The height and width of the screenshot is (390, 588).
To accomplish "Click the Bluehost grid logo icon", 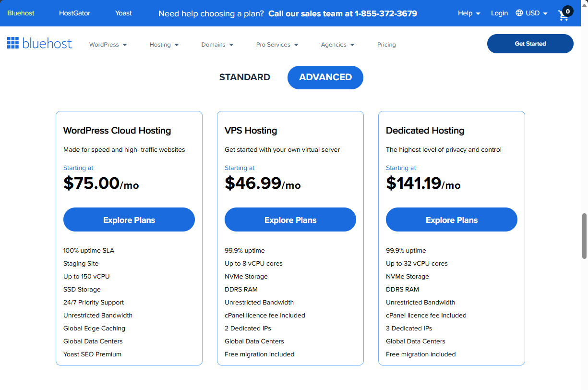I will [x=12, y=43].
